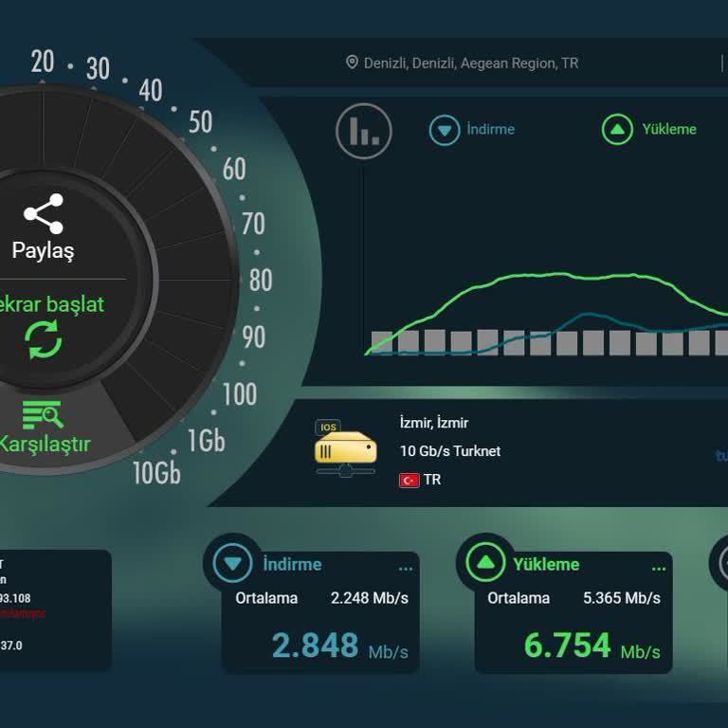This screenshot has height=728, width=728.
Task: Restart test with the green refresh icon
Action: pyautogui.click(x=44, y=340)
